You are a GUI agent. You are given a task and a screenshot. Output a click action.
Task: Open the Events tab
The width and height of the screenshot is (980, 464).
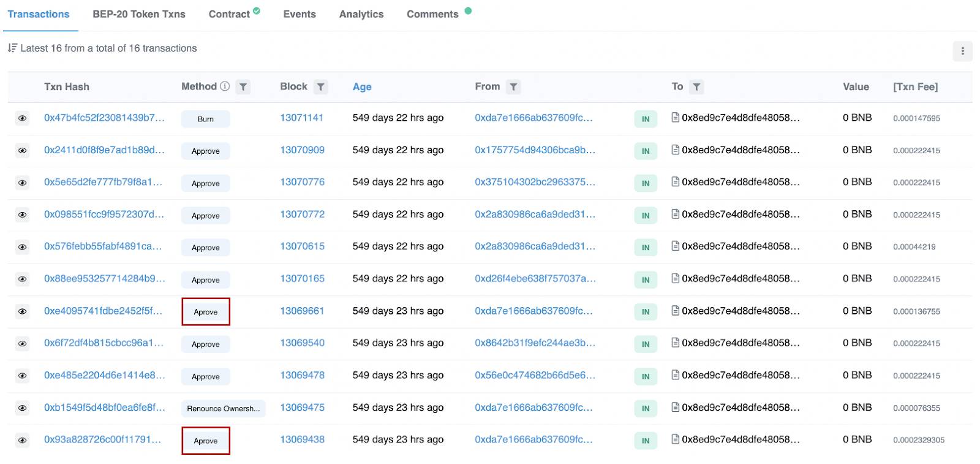tap(300, 14)
